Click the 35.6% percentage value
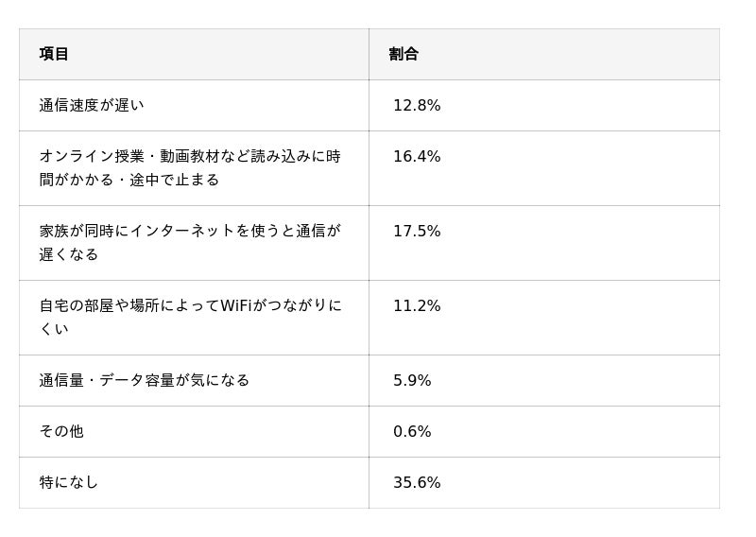The image size is (756, 537). pyautogui.click(x=417, y=482)
